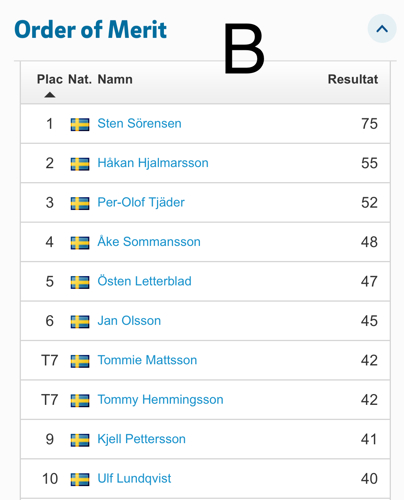Click Per-Olof Tjäder's name
Screen dimensions: 404x500
(141, 202)
